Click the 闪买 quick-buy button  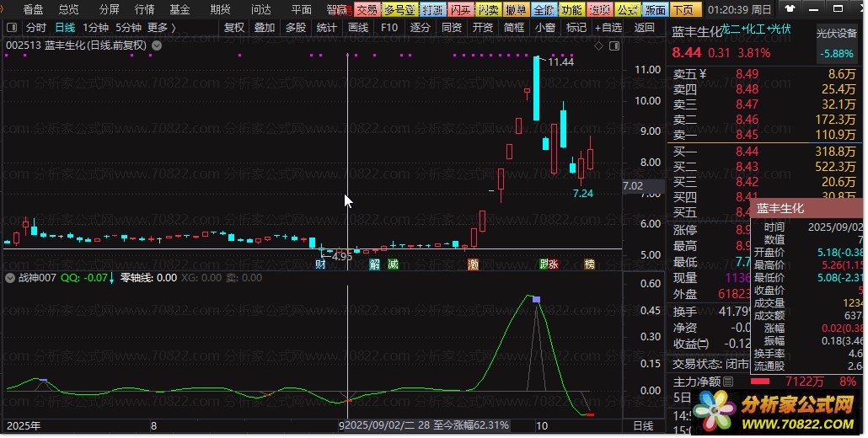[x=461, y=9]
